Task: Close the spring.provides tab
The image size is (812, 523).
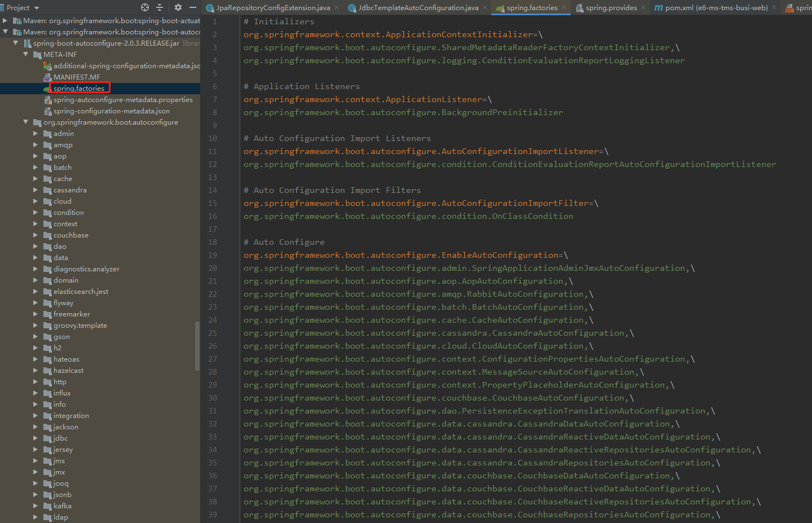Action: [643, 8]
